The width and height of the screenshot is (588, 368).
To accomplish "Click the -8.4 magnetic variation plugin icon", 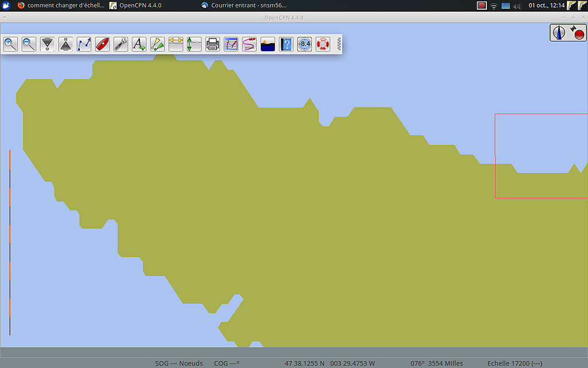I will coord(304,44).
